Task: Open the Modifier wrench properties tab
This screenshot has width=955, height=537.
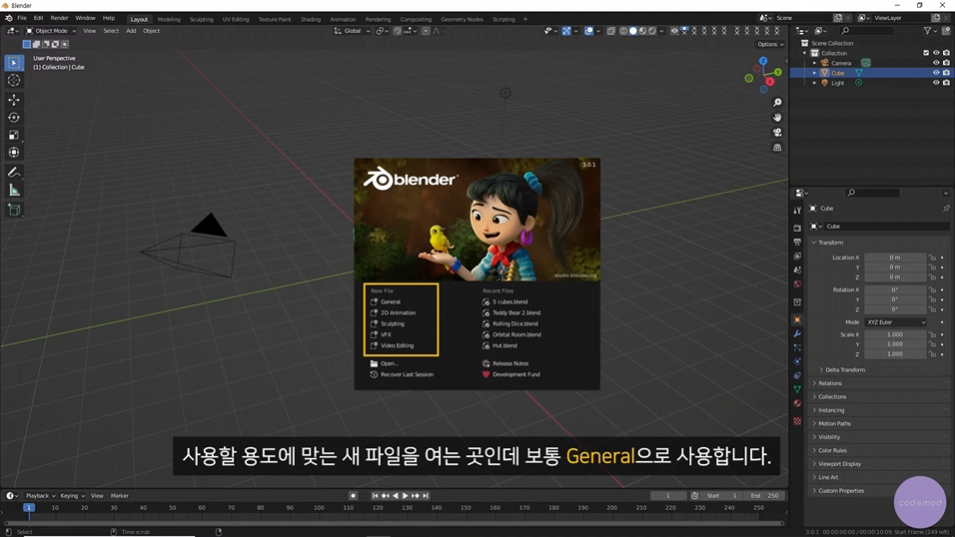Action: (797, 334)
